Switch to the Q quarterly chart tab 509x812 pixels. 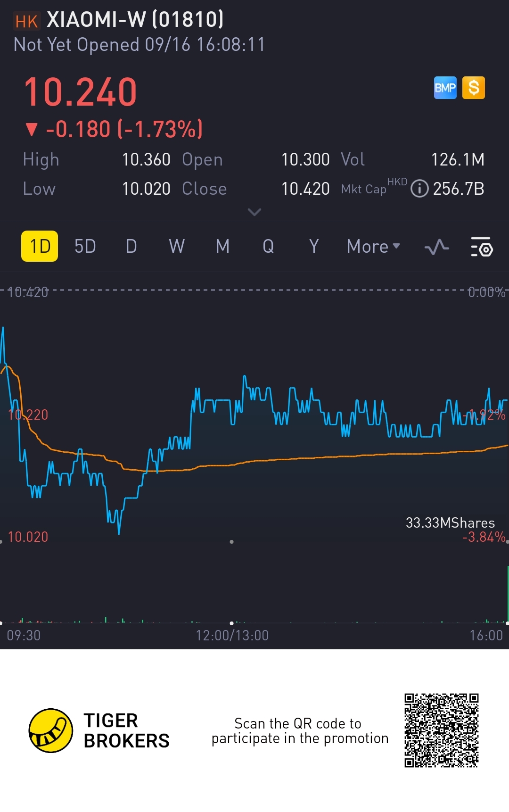coord(268,246)
